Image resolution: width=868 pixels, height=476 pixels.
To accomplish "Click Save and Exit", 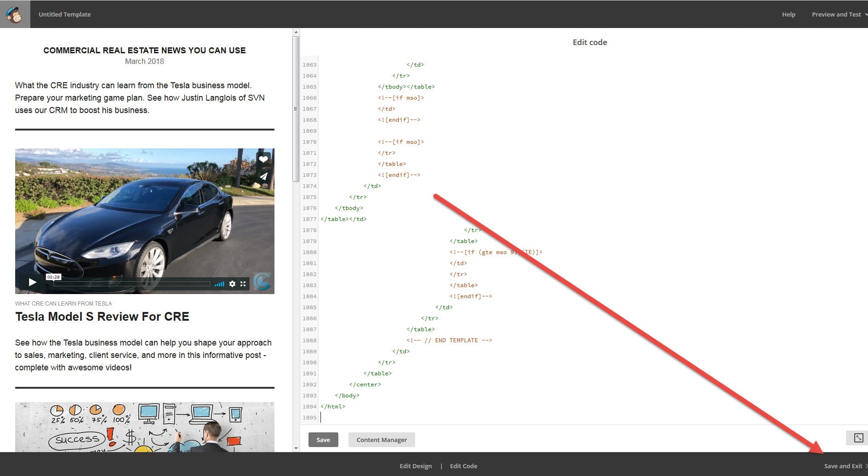I will coord(843,466).
